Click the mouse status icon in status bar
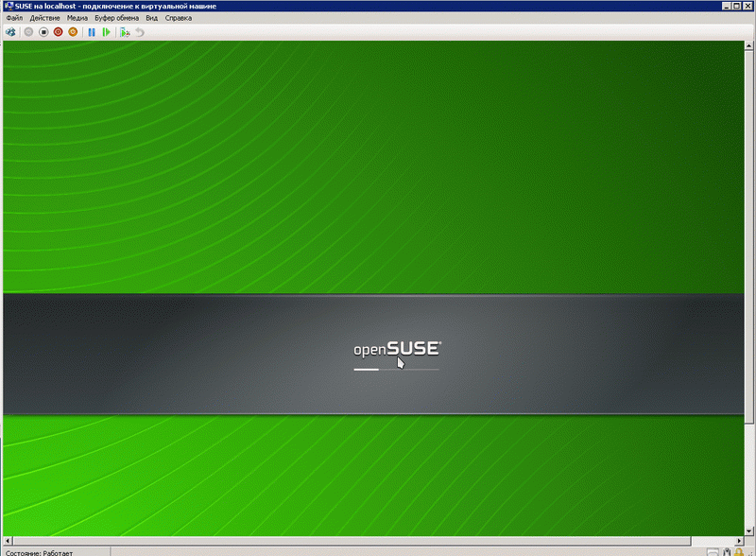The width and height of the screenshot is (756, 556). [727, 552]
